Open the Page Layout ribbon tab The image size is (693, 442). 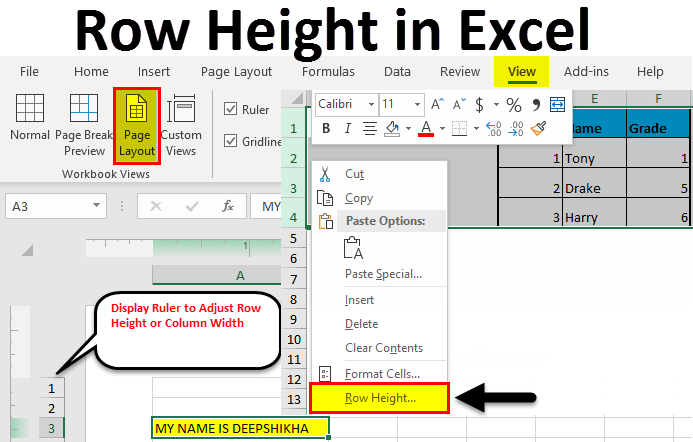point(236,72)
